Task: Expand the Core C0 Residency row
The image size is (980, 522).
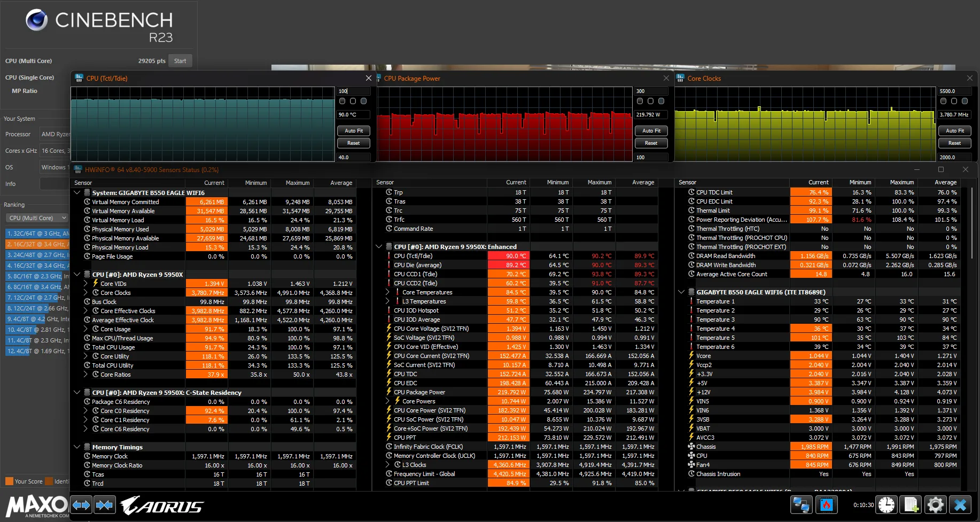Action: [85, 411]
